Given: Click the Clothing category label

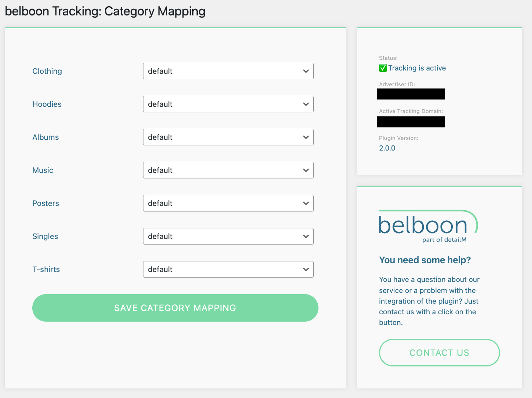Looking at the screenshot, I should (x=47, y=71).
